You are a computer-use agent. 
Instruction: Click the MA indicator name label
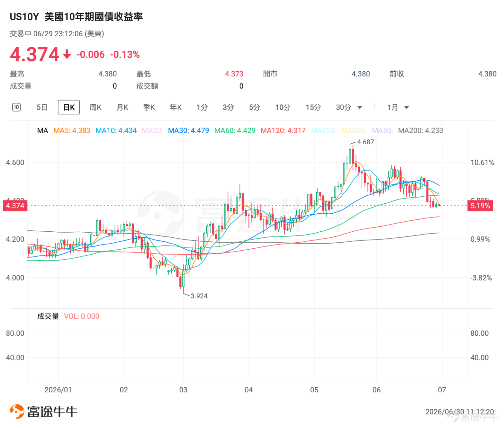pyautogui.click(x=43, y=130)
